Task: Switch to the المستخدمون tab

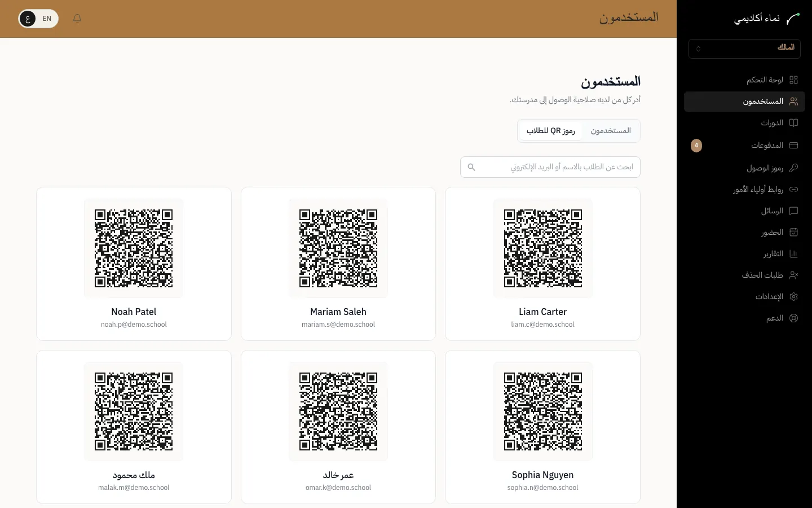Action: 611,131
